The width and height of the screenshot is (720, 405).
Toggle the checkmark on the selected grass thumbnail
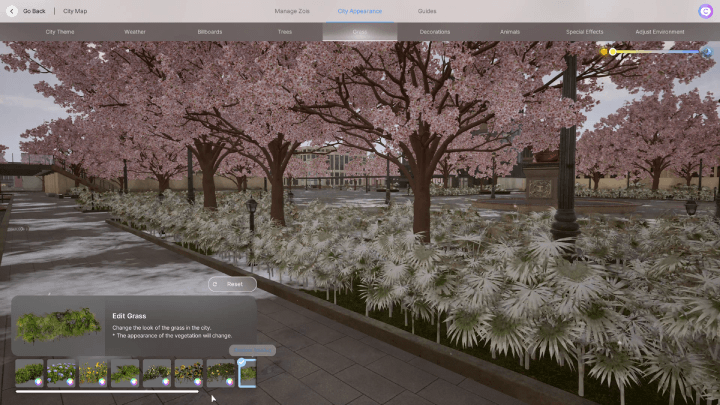241,362
